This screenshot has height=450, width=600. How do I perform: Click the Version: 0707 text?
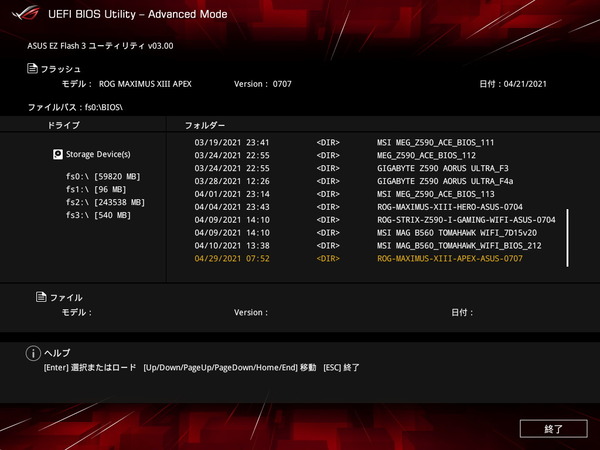pyautogui.click(x=263, y=84)
